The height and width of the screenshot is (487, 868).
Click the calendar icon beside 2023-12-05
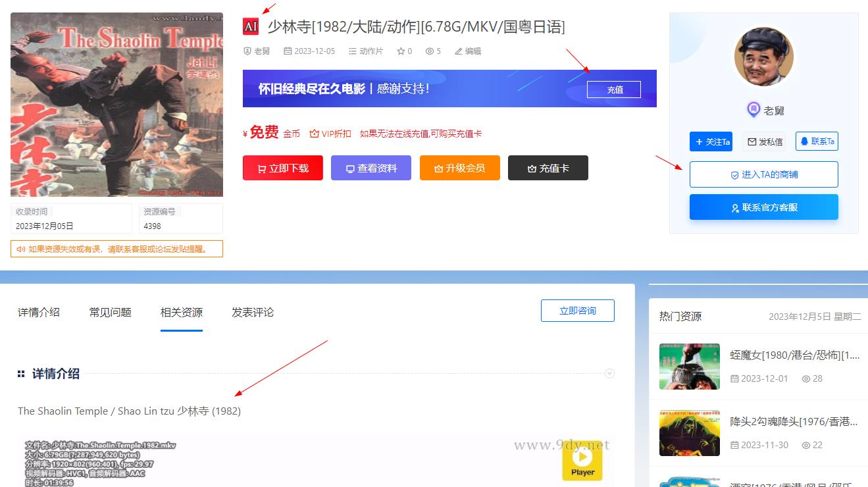tap(288, 51)
